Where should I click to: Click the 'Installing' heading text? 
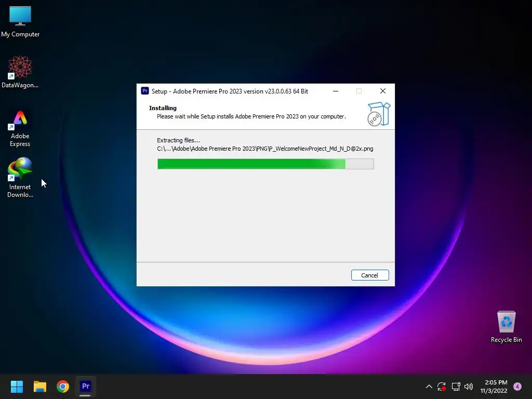(x=163, y=108)
